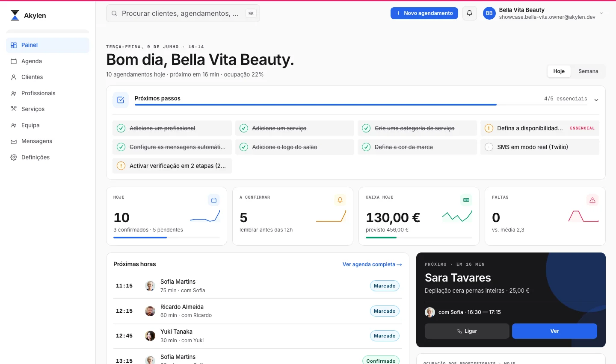Click the Próximos passos checklist icon

(x=121, y=100)
